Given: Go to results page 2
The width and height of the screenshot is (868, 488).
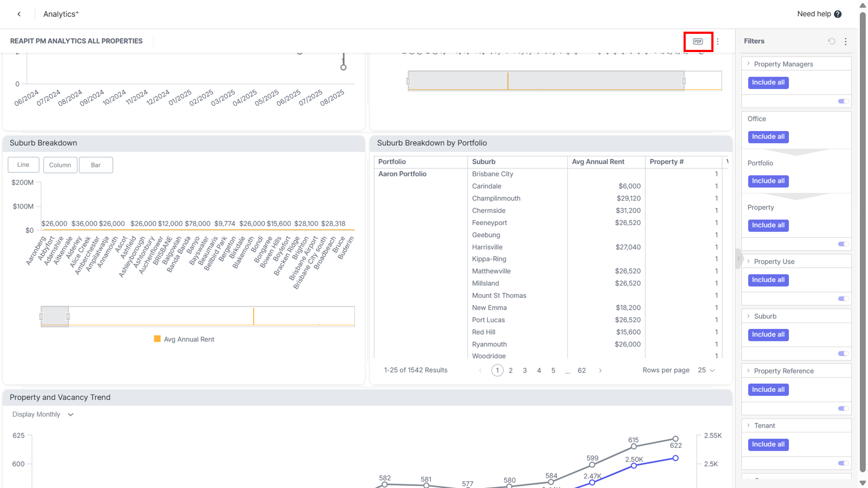Looking at the screenshot, I should coord(510,370).
